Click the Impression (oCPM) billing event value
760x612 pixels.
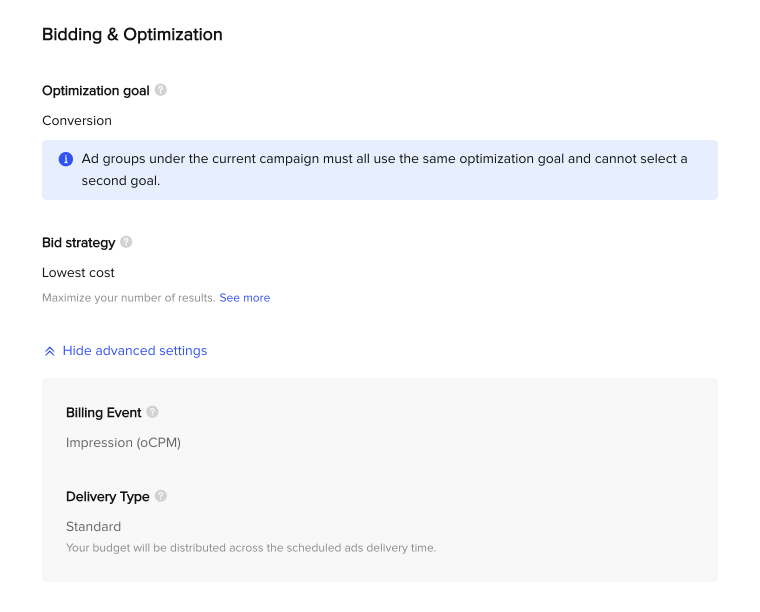[124, 443]
